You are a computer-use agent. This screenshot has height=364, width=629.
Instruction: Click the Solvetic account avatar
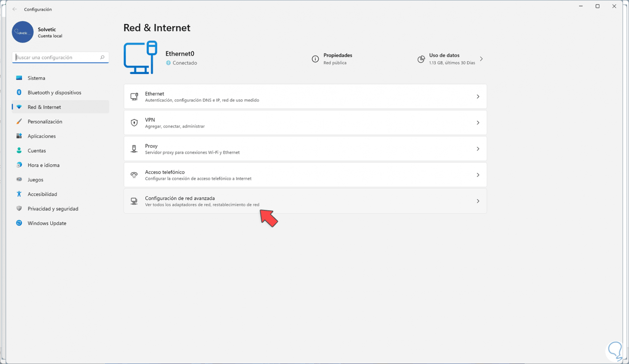(x=22, y=32)
